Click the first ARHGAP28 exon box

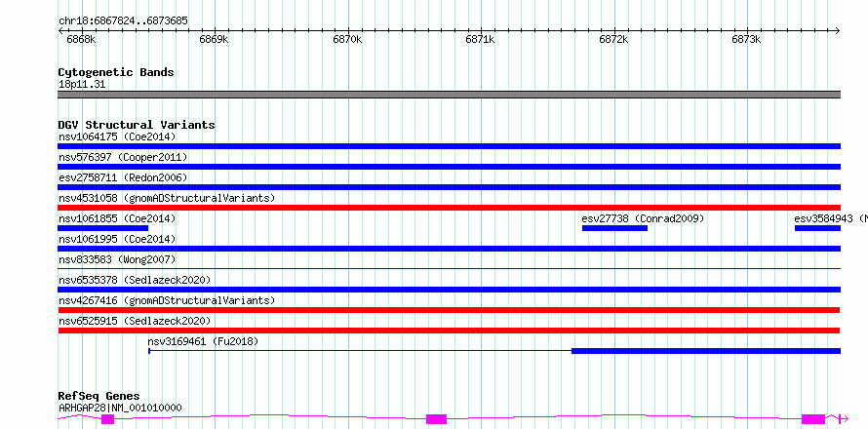[108, 419]
